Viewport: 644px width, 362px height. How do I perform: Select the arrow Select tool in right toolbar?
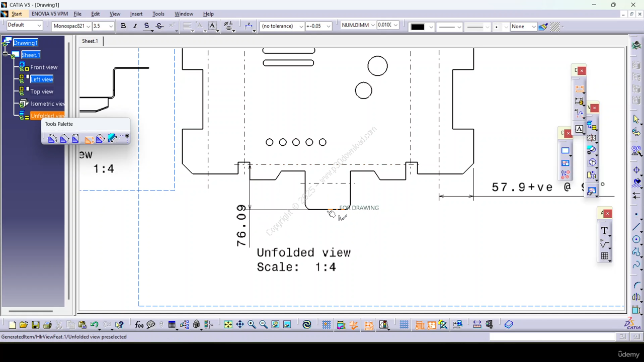point(636,119)
